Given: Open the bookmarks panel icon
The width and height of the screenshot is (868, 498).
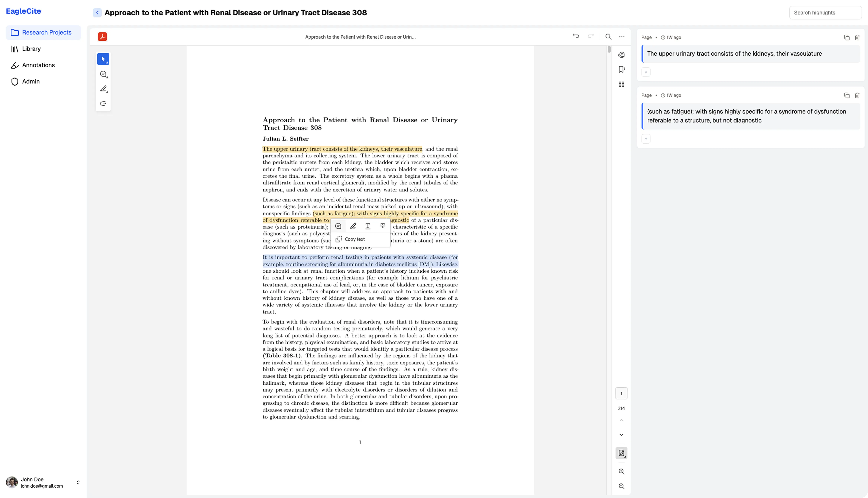Looking at the screenshot, I should (x=621, y=69).
